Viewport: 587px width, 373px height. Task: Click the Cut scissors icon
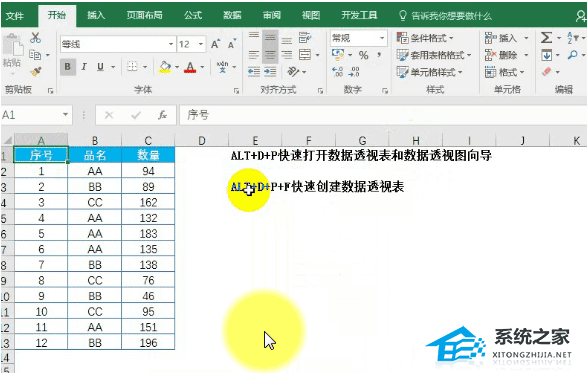point(36,38)
